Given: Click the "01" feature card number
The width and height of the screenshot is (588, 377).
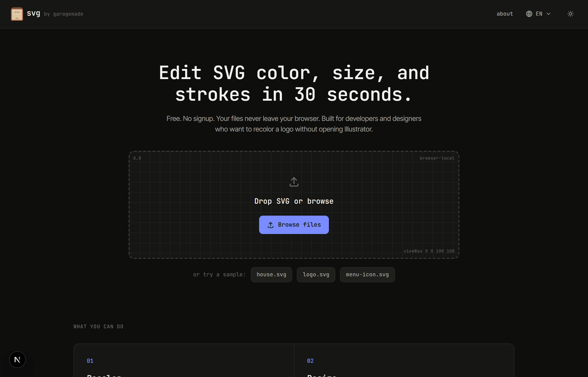Looking at the screenshot, I should click(90, 361).
